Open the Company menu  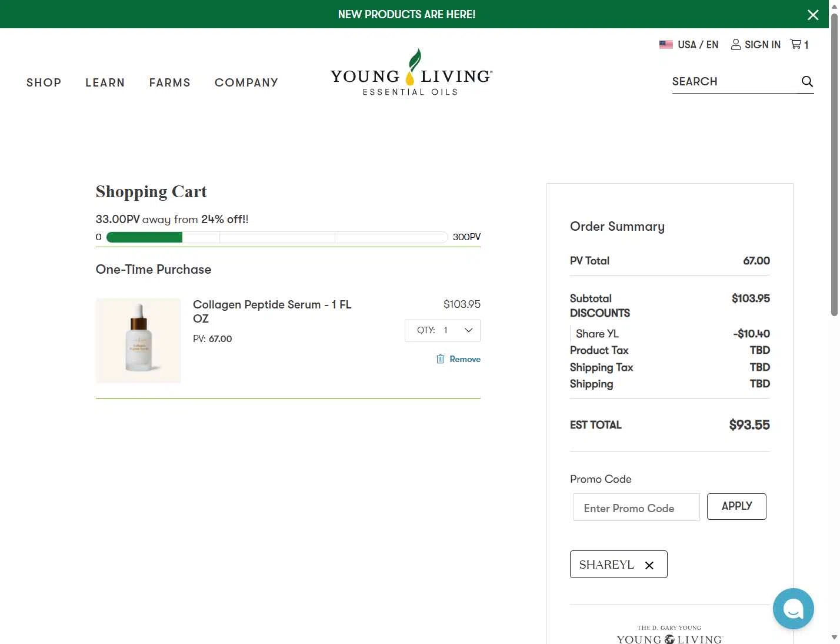pos(246,82)
